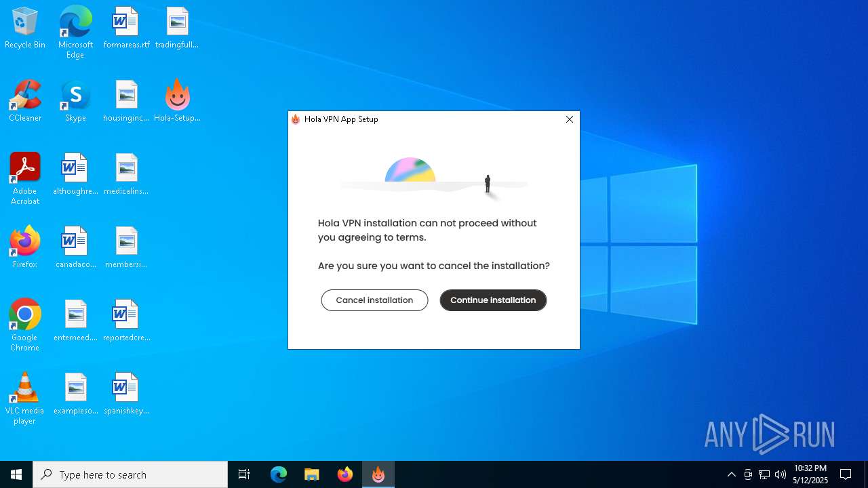Select the Adobe Acrobat desktop shortcut
The image size is (868, 488).
coord(25,179)
